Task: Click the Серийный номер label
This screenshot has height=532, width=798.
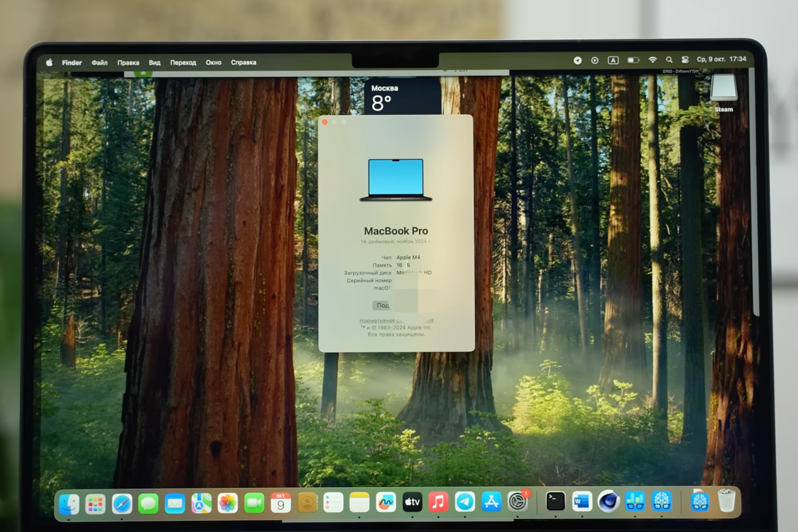Action: [x=369, y=280]
